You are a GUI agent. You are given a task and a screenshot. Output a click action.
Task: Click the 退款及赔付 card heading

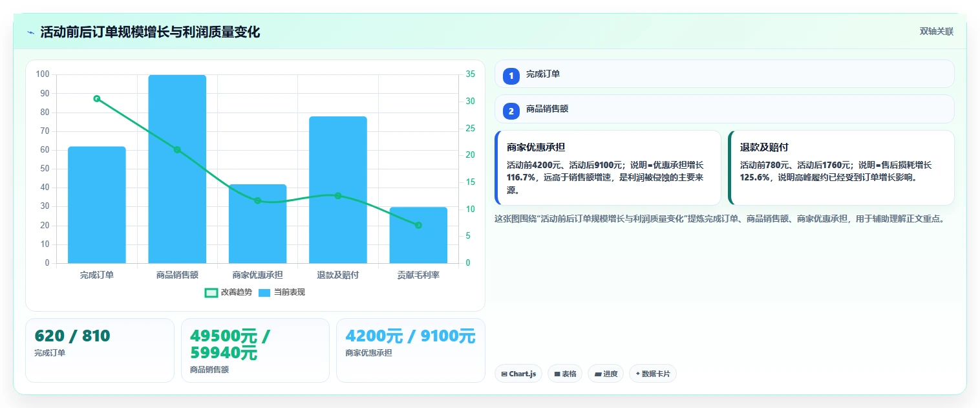pos(764,147)
